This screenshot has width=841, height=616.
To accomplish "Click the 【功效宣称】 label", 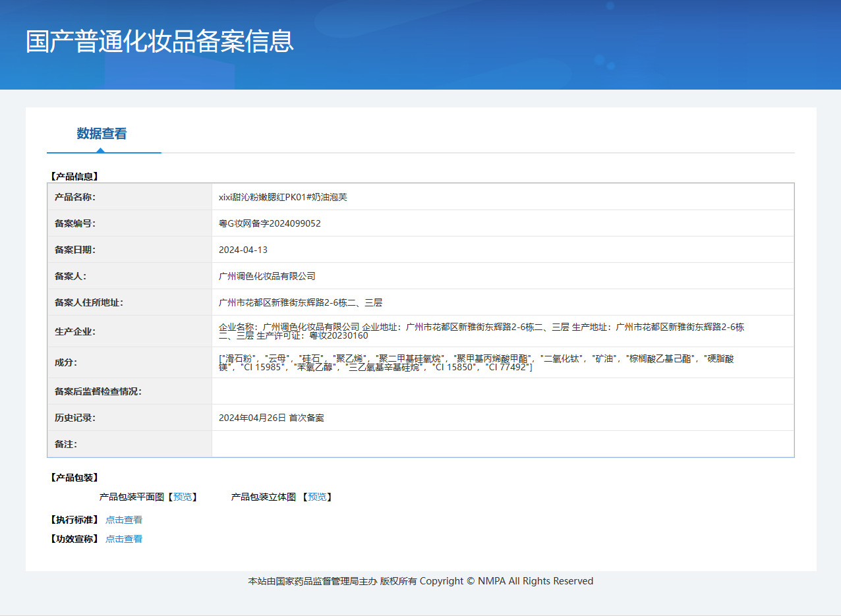I will pyautogui.click(x=73, y=539).
